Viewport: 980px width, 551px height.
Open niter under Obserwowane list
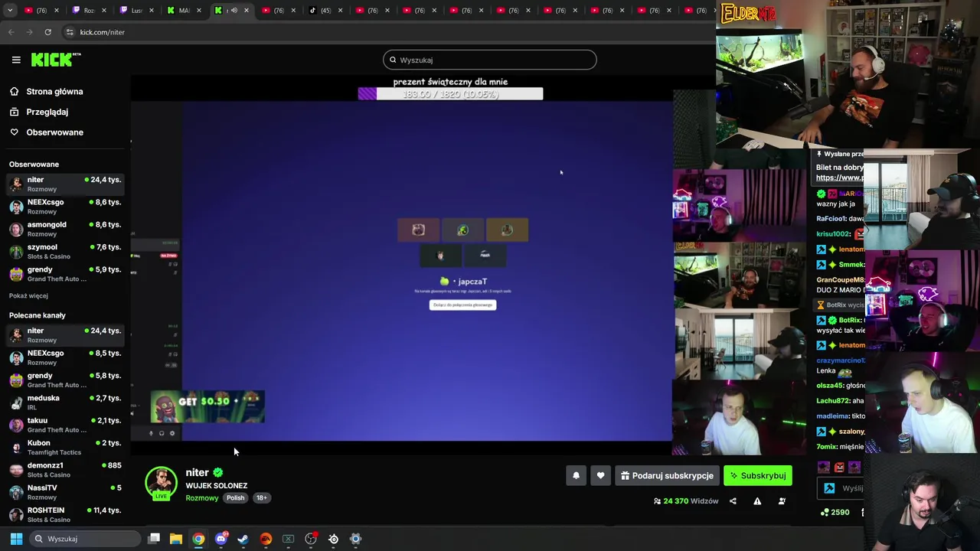point(65,184)
